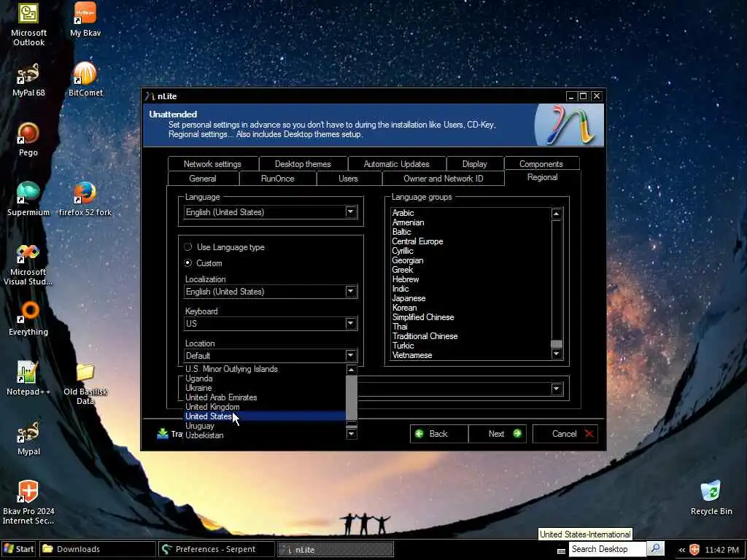This screenshot has width=747, height=560.
Task: Click the Bkav shield tray icon
Action: tap(694, 549)
